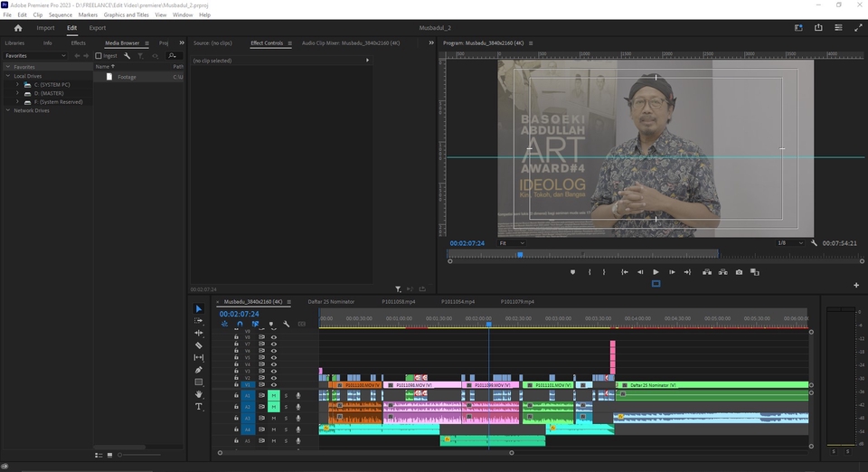Switch to the Import workspace
The height and width of the screenshot is (472, 868).
point(45,28)
